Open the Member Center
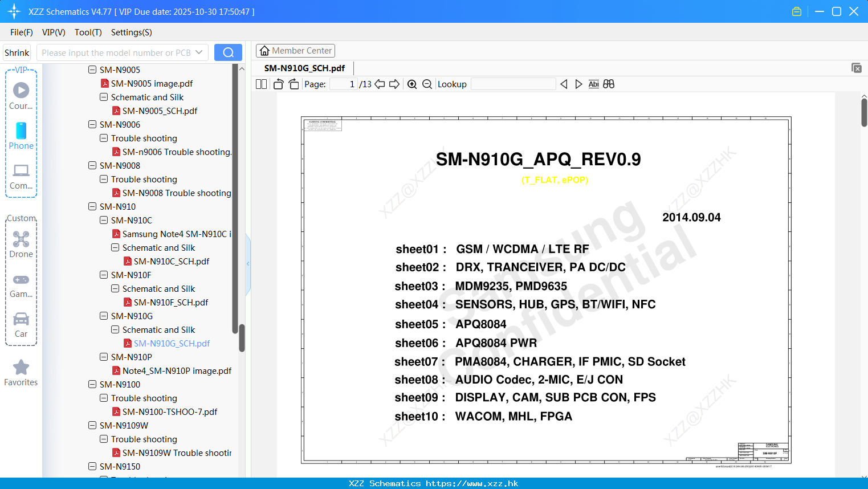868x489 pixels. 295,51
